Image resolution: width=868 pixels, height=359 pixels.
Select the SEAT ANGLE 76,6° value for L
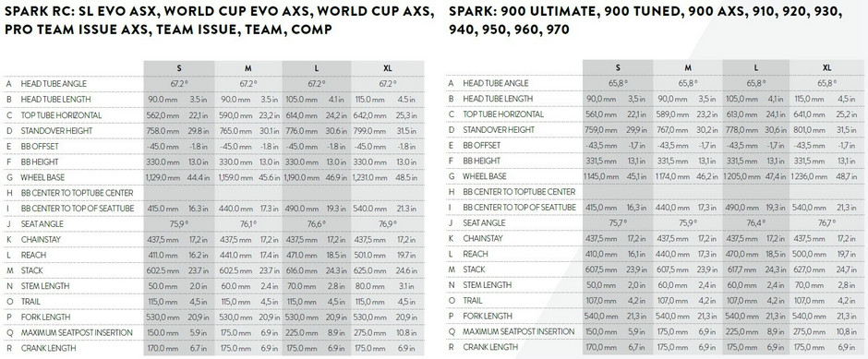pyautogui.click(x=316, y=224)
